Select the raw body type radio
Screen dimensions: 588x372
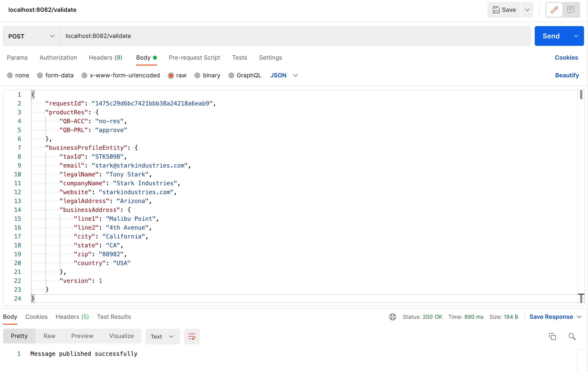coord(171,75)
